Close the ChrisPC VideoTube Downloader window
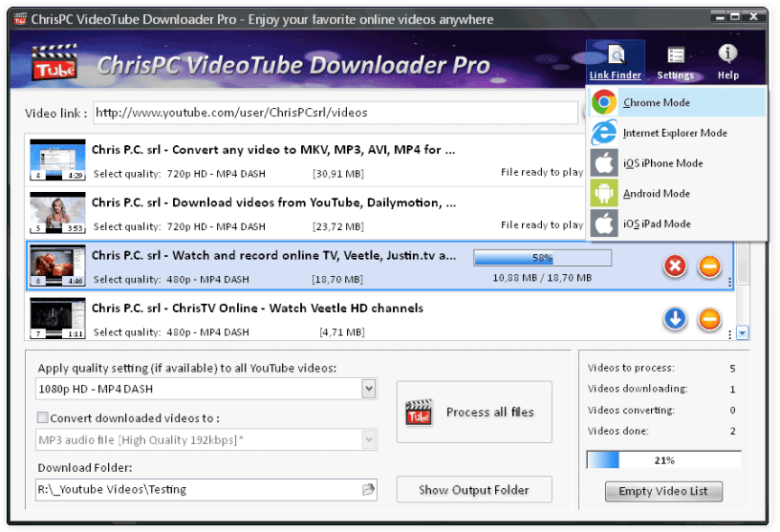Screen dimensions: 780x532 tap(753, 17)
